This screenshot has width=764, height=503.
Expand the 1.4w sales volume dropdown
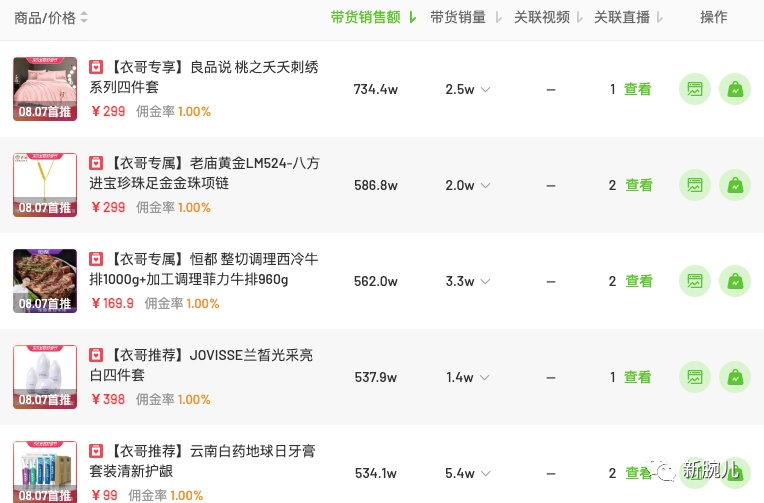tap(485, 377)
